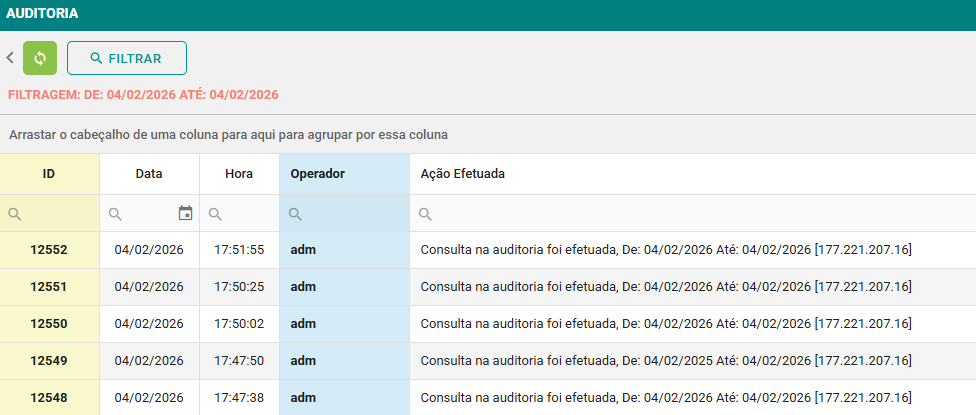Click the 17:50:25 time cell
The height and width of the screenshot is (415, 976).
(x=239, y=287)
